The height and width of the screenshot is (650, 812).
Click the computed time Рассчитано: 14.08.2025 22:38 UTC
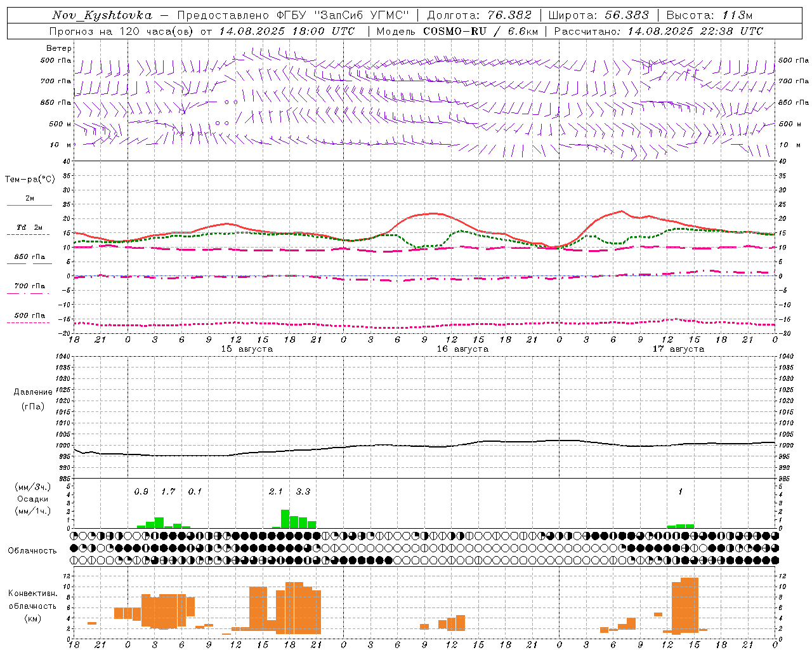tap(658, 31)
